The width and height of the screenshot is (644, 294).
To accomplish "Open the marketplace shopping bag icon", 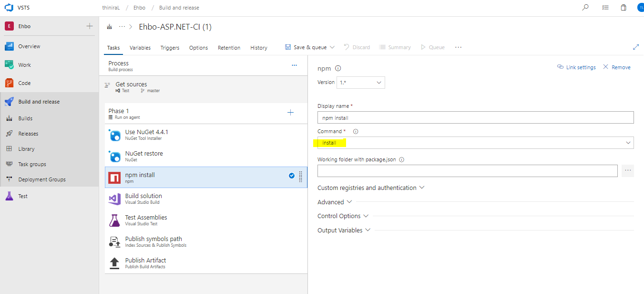I will click(624, 7).
